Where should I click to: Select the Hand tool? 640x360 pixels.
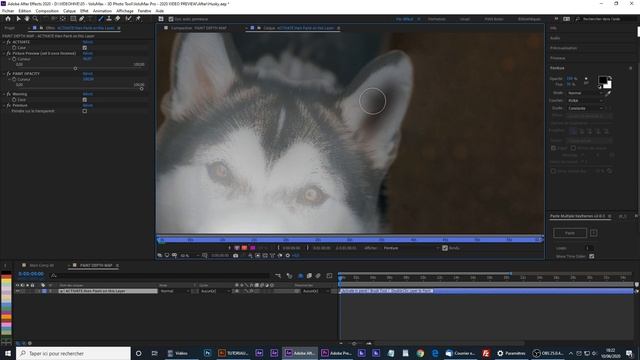coord(27,19)
